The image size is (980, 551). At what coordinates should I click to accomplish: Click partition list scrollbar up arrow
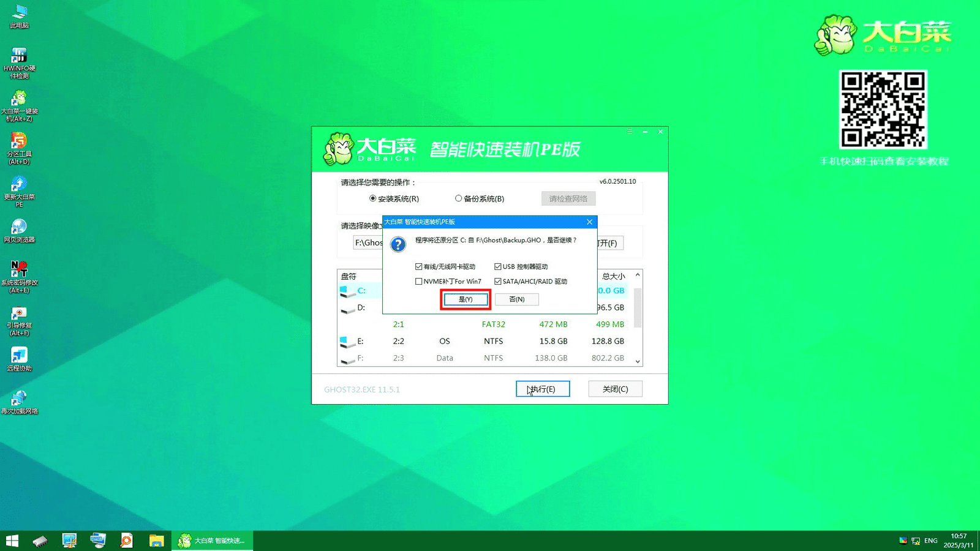[638, 275]
